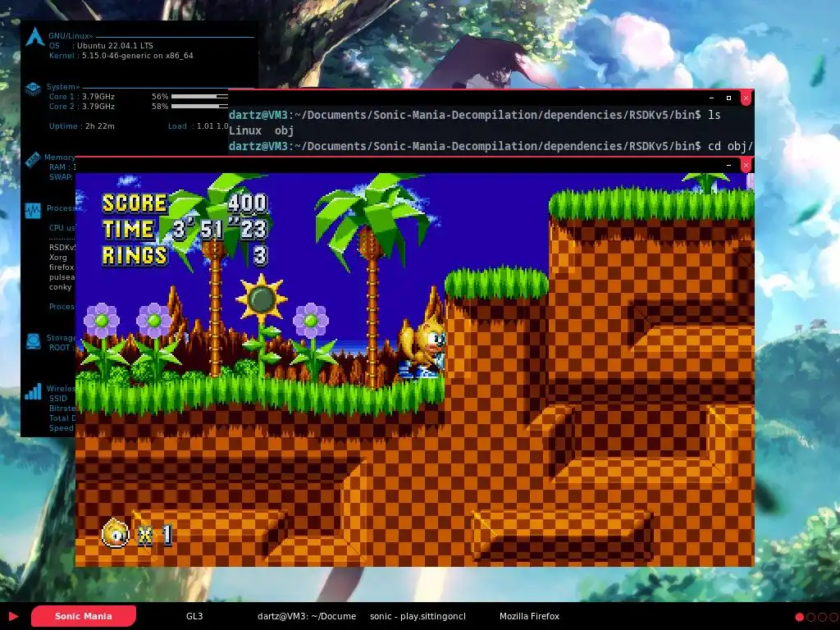Click the 'conky' process name in Conky
Viewport: 840px width, 630px height.
click(60, 286)
